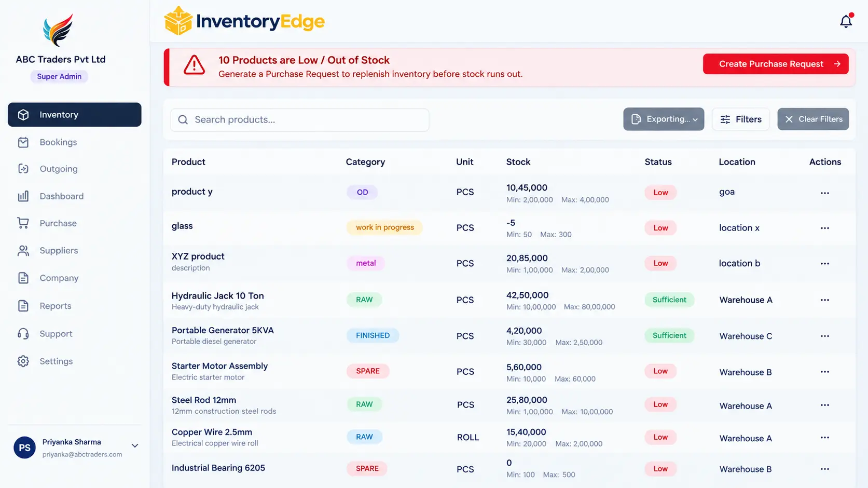Open actions menu for XYZ product
Image resolution: width=868 pixels, height=488 pixels.
825,263
